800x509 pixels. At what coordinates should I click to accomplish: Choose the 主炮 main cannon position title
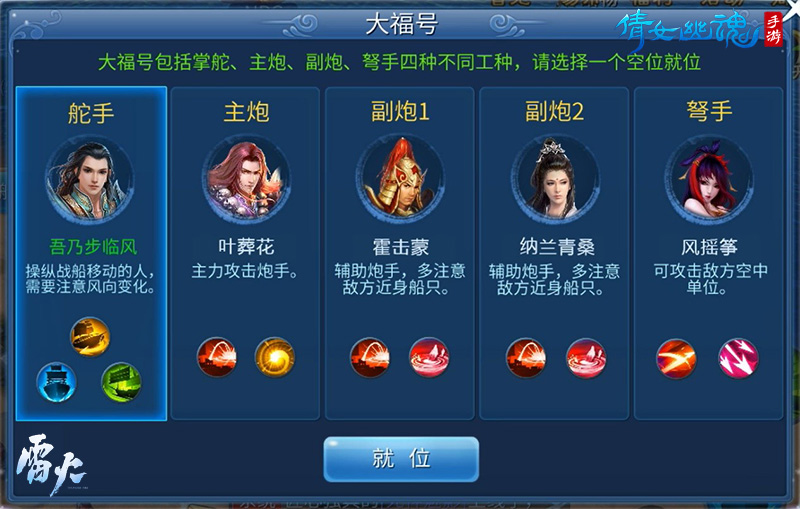(246, 112)
